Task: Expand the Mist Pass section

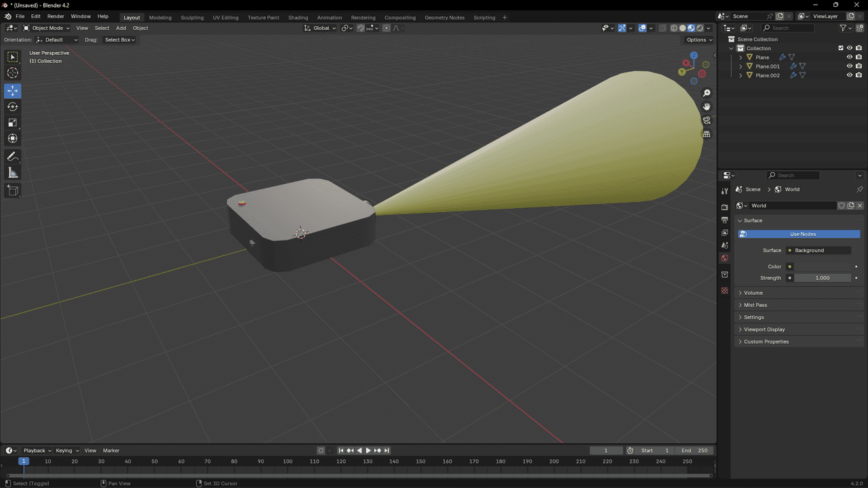Action: (x=755, y=305)
